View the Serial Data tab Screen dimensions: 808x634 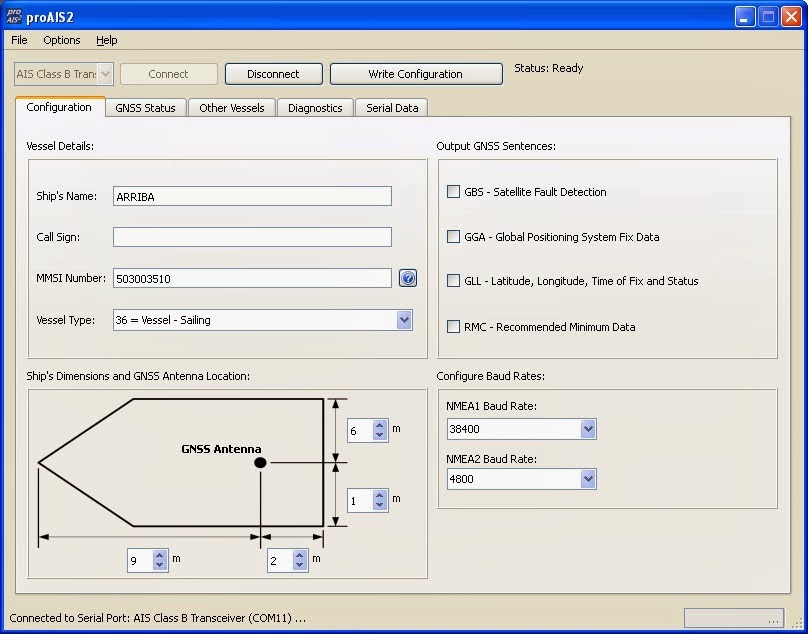click(x=392, y=108)
